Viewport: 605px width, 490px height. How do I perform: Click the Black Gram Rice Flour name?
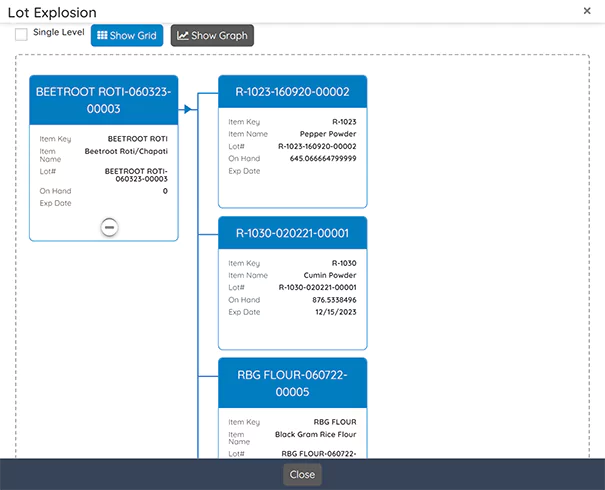[x=315, y=435]
